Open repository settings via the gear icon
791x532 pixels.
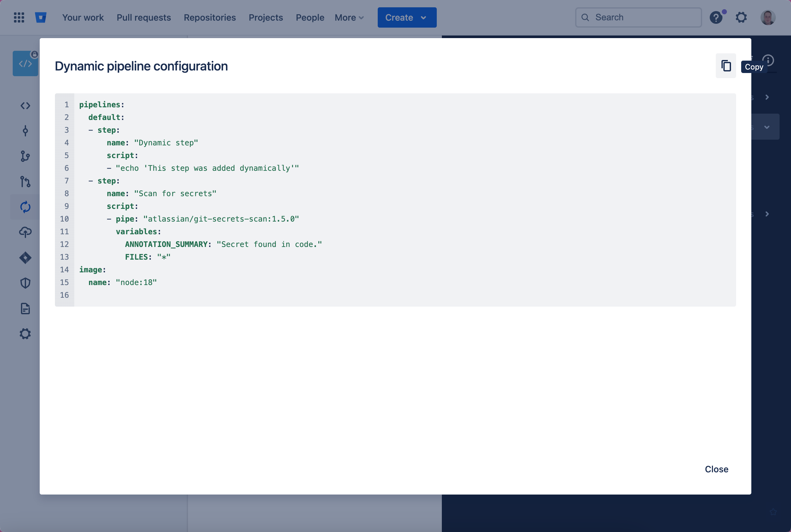pos(25,334)
